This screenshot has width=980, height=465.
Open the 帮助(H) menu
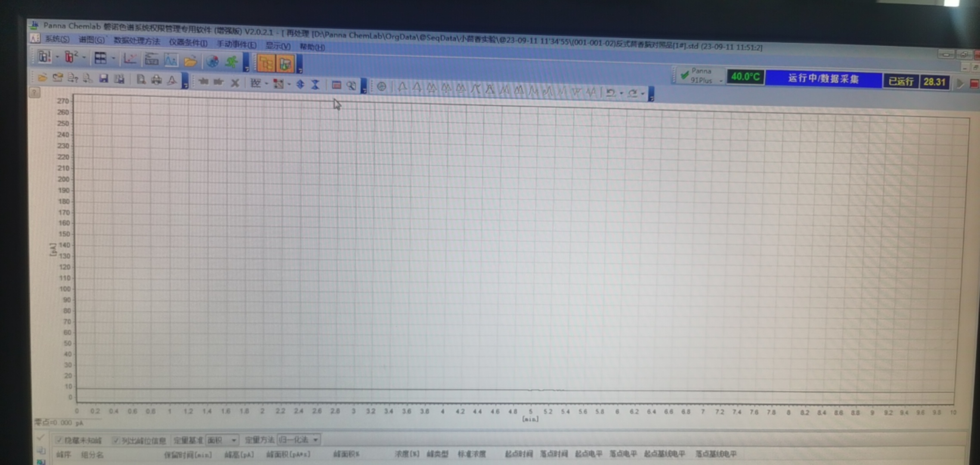[x=312, y=46]
